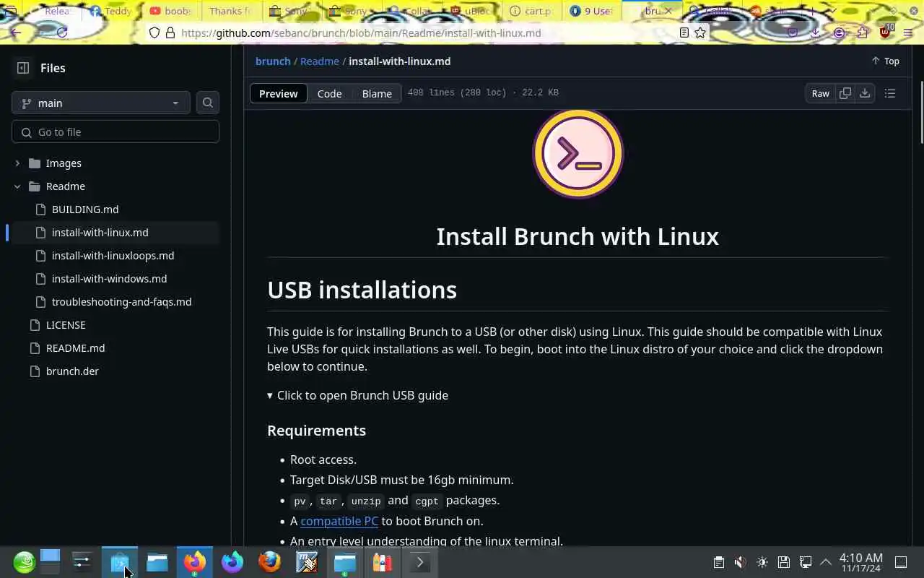Open network connections tray icon
This screenshot has width=924, height=578.
[x=806, y=562]
